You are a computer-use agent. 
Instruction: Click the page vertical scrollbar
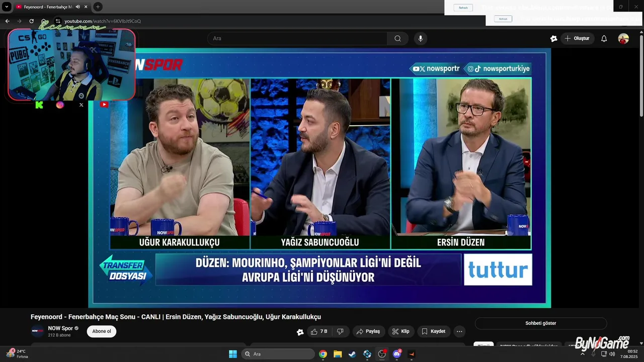coord(641,75)
